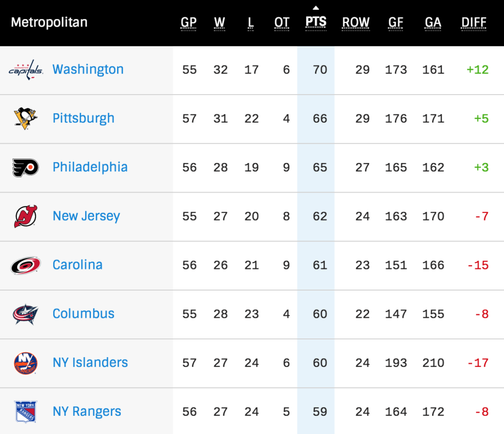
Task: Sort by the ROW column header
Action: (356, 23)
